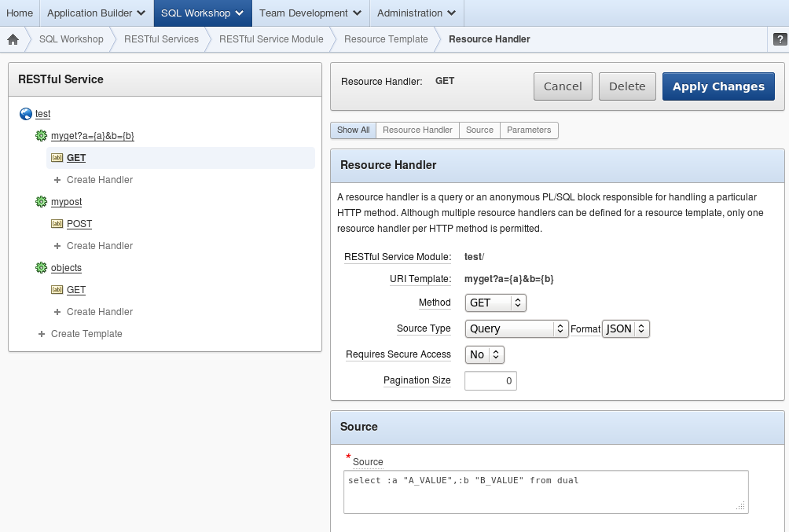This screenshot has height=532, width=789.
Task: Expand the Format JSON dropdown
Action: tap(626, 328)
